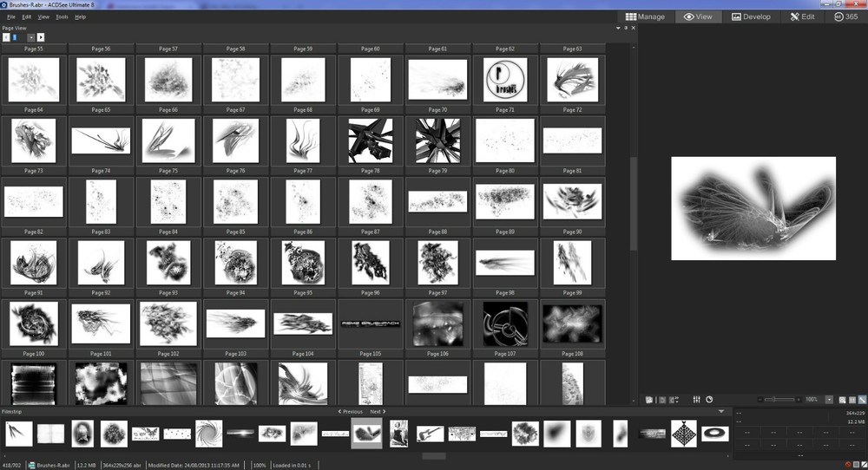Select the ring filmstrip thumbnail
Viewport: 868px width, 470px height.
click(x=715, y=434)
